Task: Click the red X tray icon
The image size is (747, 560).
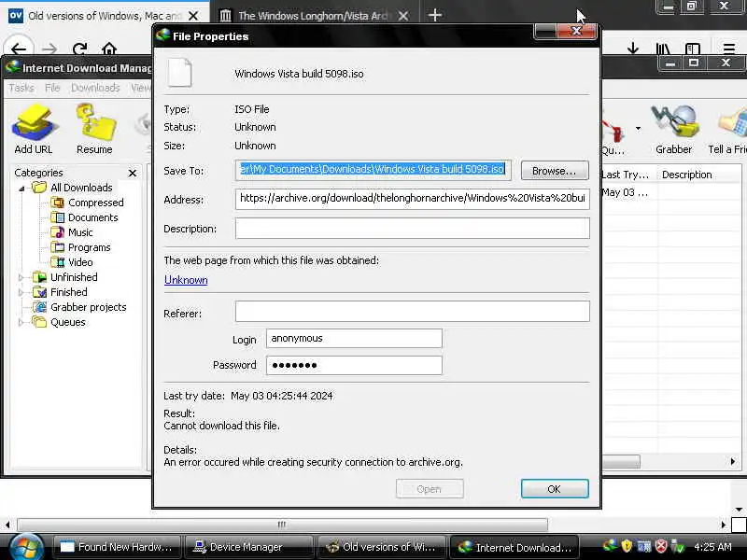Action: click(661, 546)
